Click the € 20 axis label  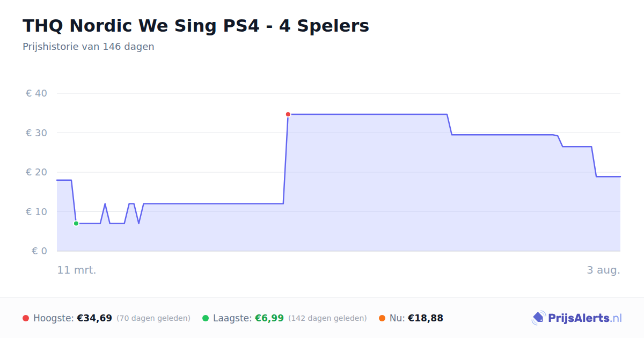(36, 172)
